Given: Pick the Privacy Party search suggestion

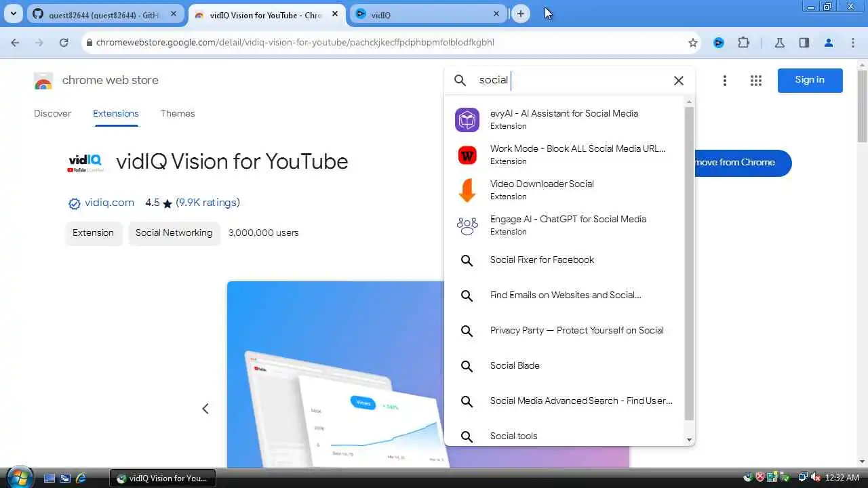Looking at the screenshot, I should (564, 331).
